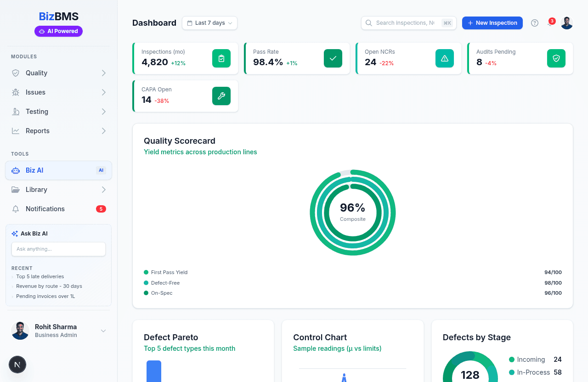The height and width of the screenshot is (382, 588).
Task: Click the help question mark icon
Action: [535, 23]
